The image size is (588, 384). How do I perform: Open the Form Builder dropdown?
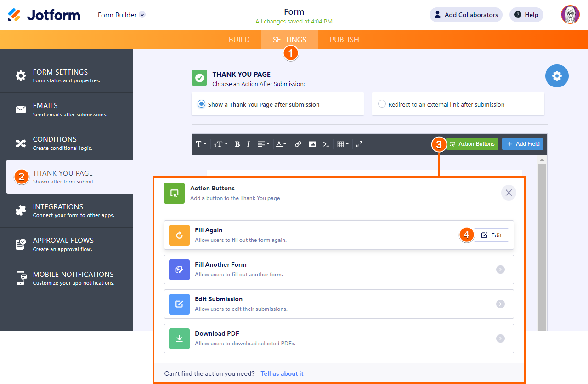(x=121, y=15)
